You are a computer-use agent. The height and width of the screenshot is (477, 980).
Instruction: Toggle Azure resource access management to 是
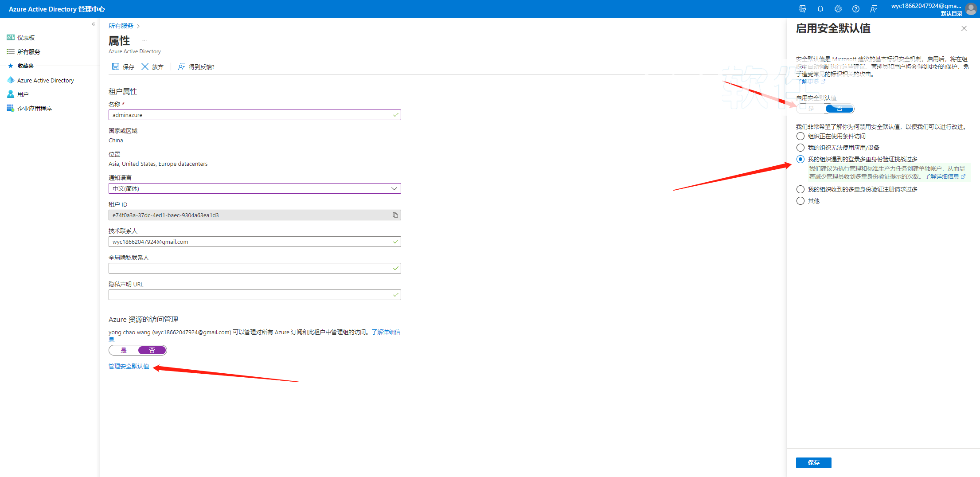pyautogui.click(x=124, y=350)
